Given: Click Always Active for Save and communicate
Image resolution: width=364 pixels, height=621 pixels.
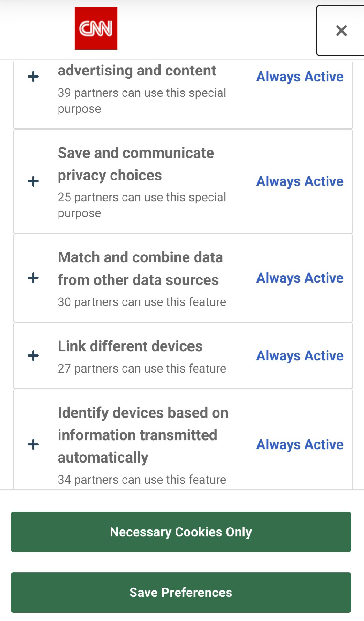Looking at the screenshot, I should [300, 181].
